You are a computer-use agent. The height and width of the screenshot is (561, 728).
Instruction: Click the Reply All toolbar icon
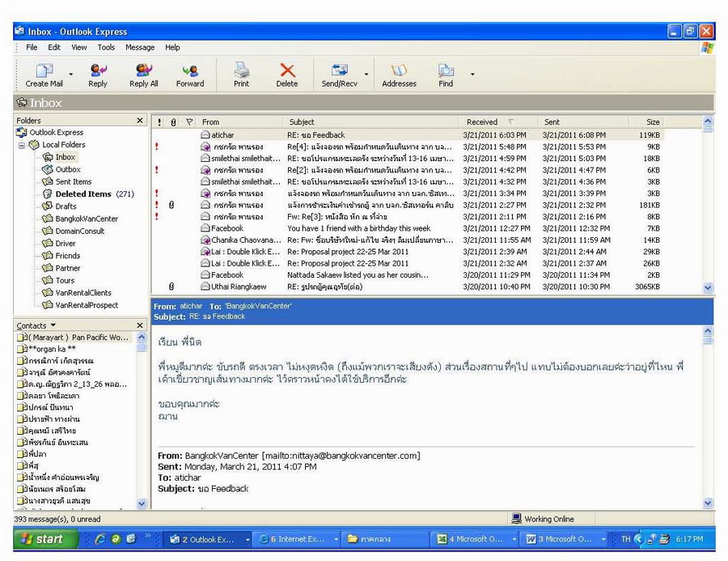143,74
